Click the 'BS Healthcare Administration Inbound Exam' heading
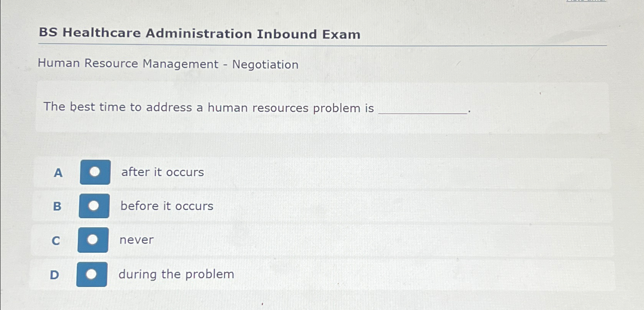The image size is (644, 310). pos(199,34)
